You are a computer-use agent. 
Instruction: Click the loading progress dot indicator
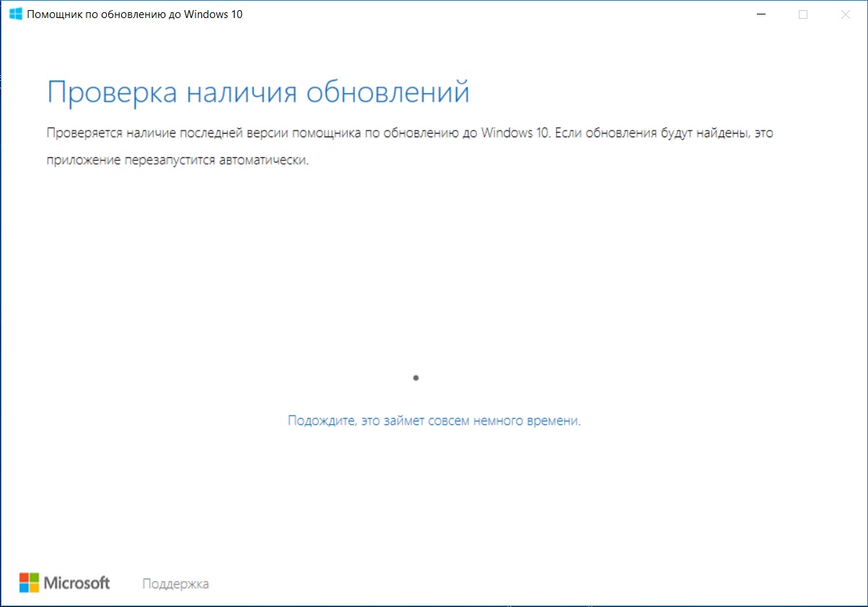tap(416, 377)
